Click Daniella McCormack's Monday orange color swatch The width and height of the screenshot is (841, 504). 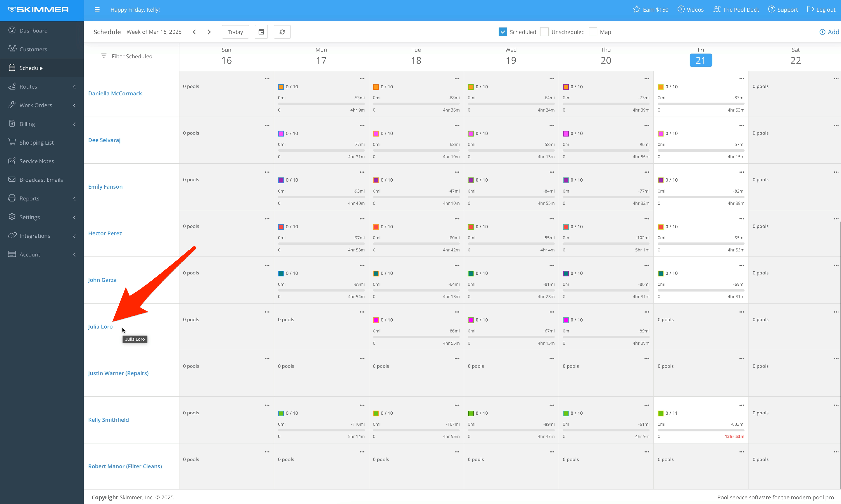tap(281, 87)
